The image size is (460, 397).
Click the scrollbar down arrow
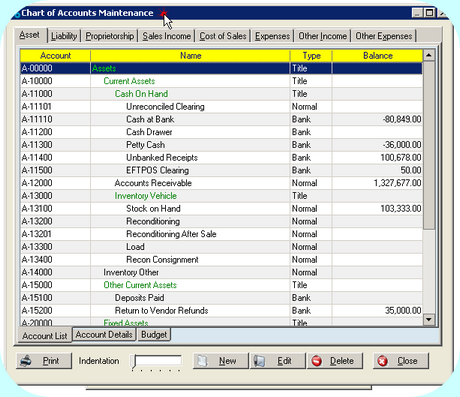point(429,319)
